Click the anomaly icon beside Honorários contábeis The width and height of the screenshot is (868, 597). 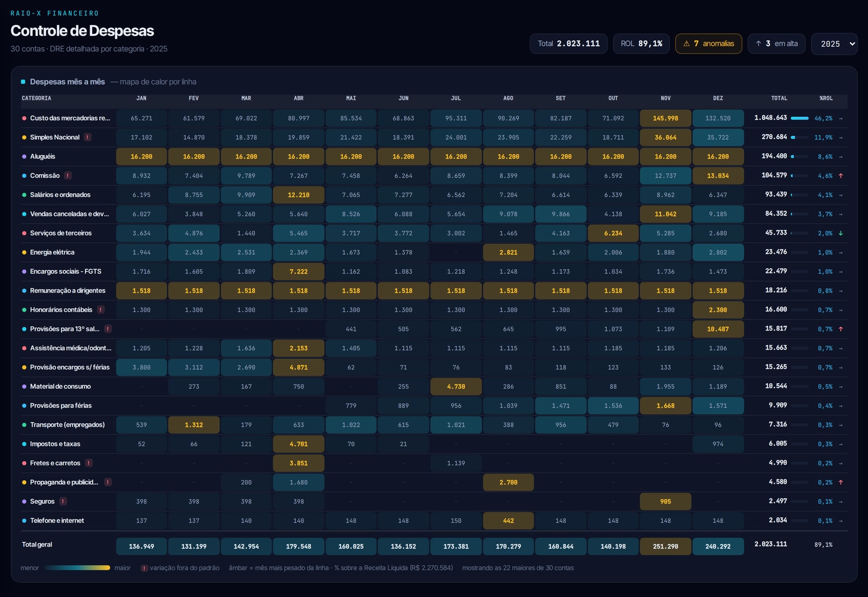(101, 309)
